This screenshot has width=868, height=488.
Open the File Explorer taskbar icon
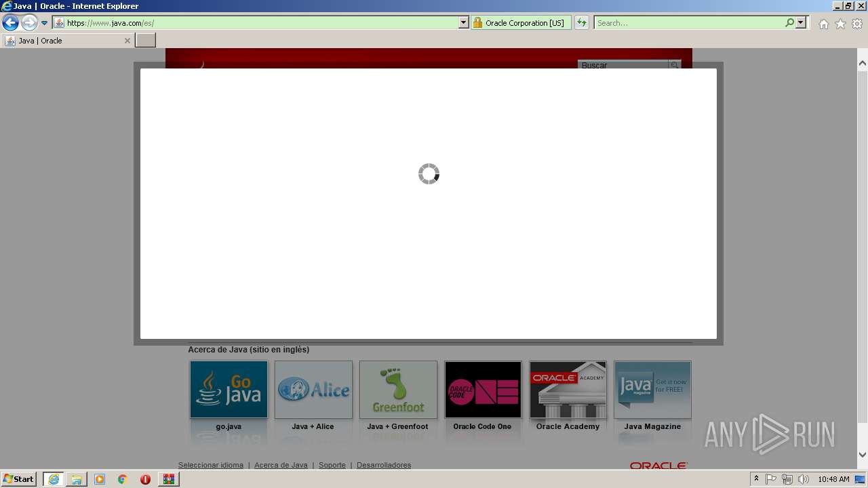tap(77, 479)
